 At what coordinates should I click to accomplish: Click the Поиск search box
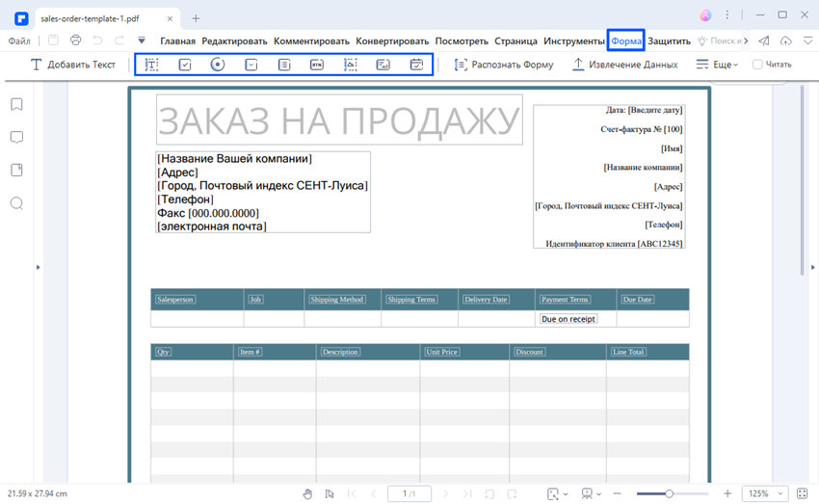[x=719, y=40]
